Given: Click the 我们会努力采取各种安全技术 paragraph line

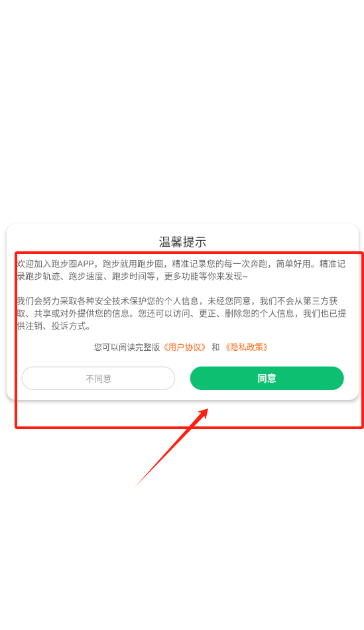Looking at the screenshot, I should coord(177,301).
